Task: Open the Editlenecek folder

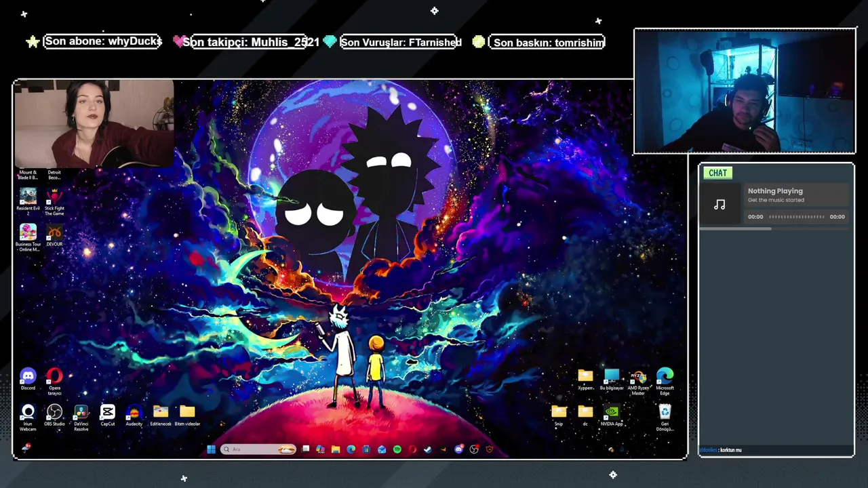Action: [161, 415]
